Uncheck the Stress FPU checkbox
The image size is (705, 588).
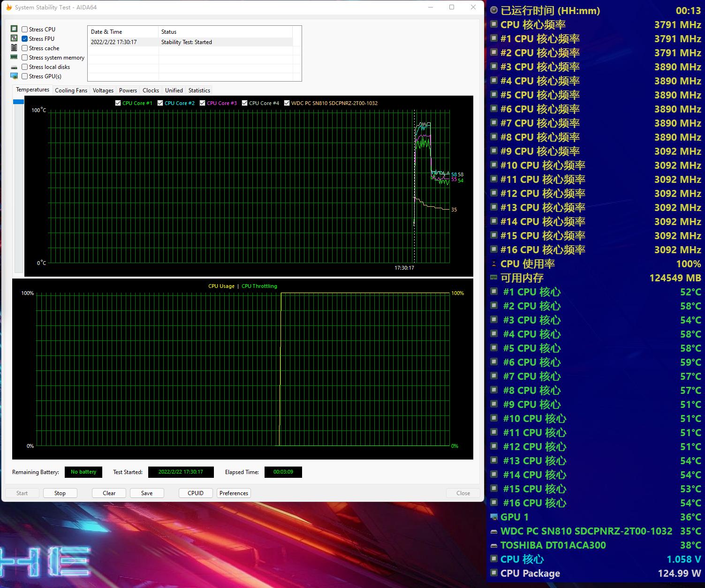tap(25, 39)
